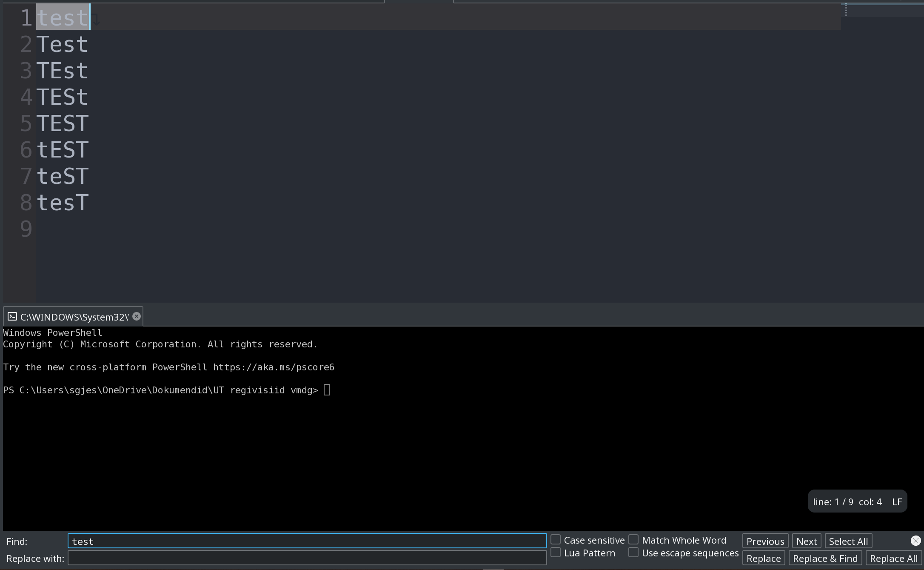Click the LF line-ending indicator
Image resolution: width=924 pixels, height=570 pixels.
point(897,501)
